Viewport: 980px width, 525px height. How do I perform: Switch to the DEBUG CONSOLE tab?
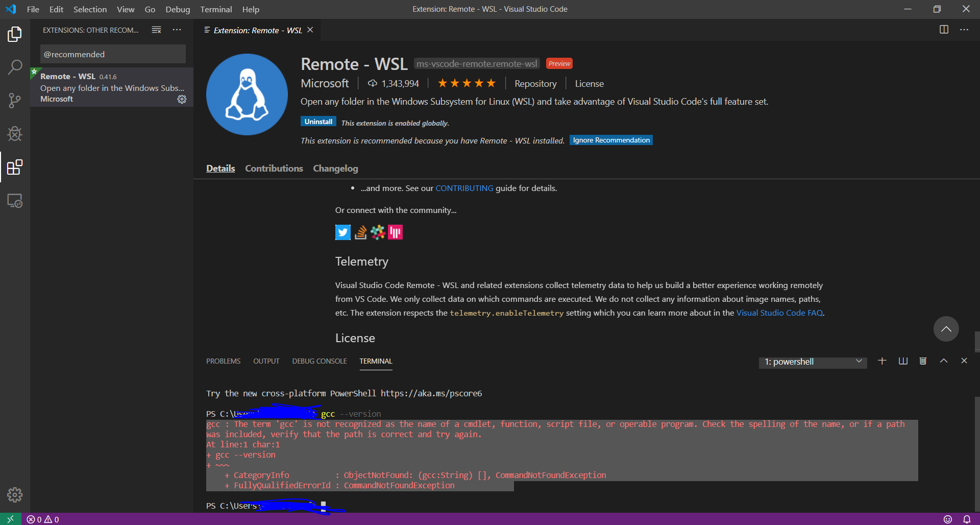pyautogui.click(x=320, y=361)
